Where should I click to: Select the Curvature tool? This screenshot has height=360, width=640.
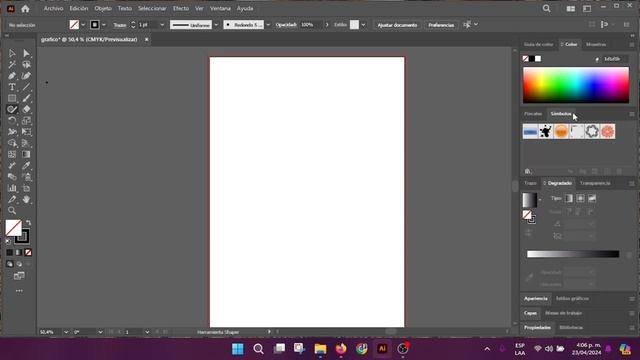pos(27,76)
